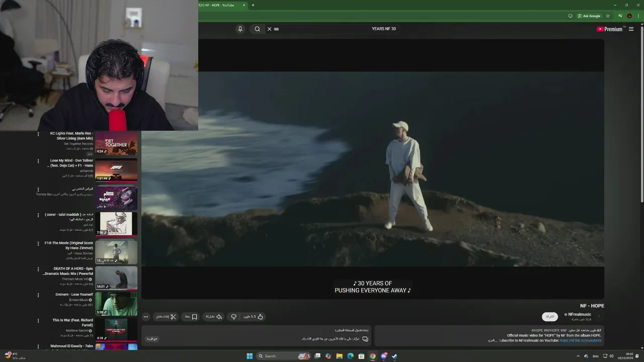This screenshot has width=644, height=362.
Task: Open the Windows Start menu
Action: tap(250, 356)
